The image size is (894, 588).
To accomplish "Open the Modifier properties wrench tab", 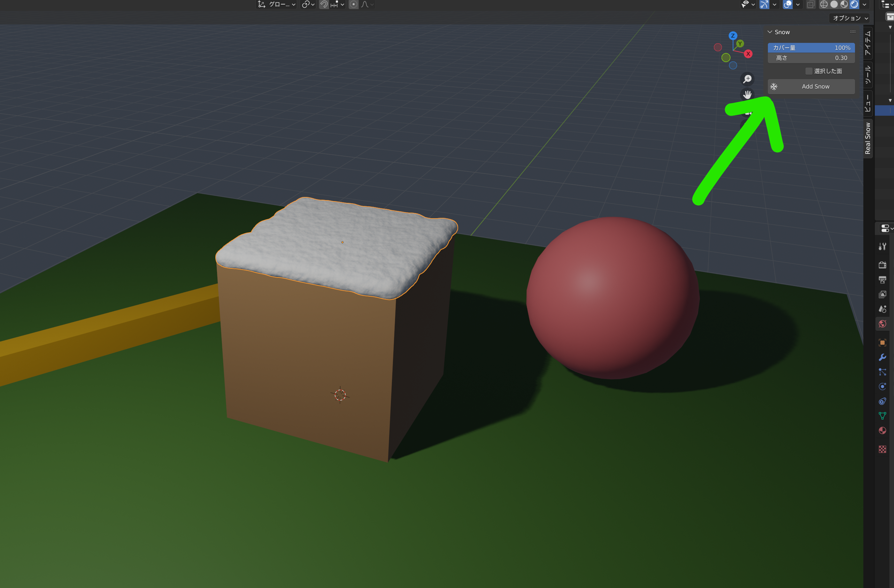I will click(x=882, y=357).
